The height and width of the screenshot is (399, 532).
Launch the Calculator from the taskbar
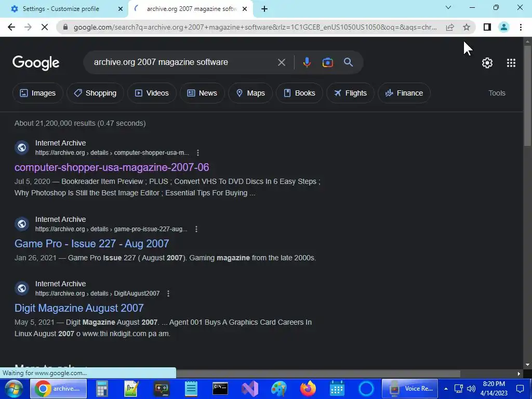[101, 389]
